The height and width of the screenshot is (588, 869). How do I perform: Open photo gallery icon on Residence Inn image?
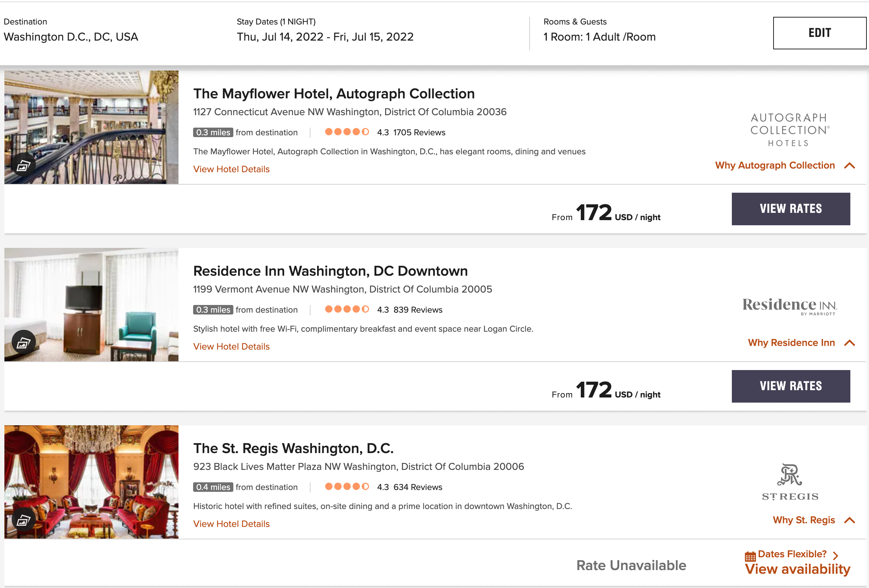click(23, 342)
